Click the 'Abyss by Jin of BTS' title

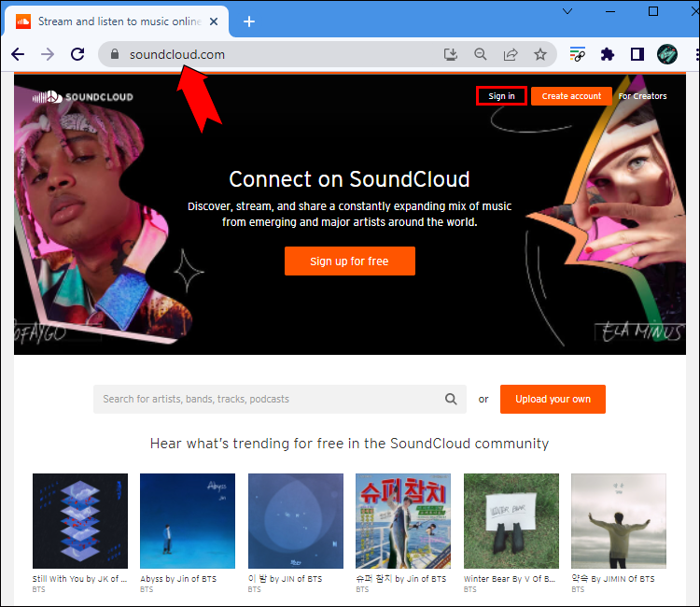178,579
